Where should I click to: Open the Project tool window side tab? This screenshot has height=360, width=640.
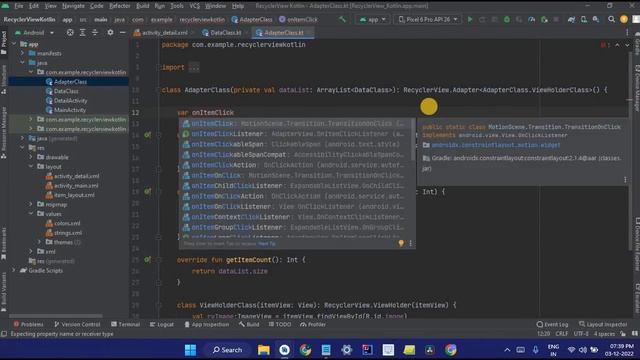4,42
